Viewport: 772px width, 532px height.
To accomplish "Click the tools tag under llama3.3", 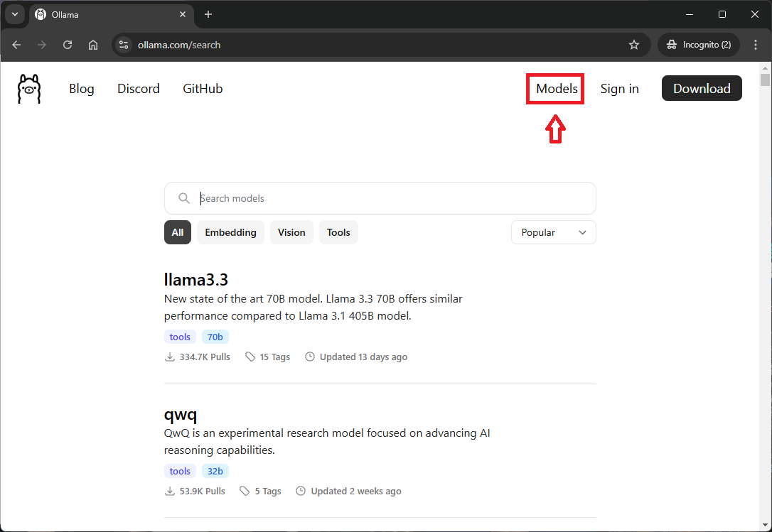I will tap(180, 337).
